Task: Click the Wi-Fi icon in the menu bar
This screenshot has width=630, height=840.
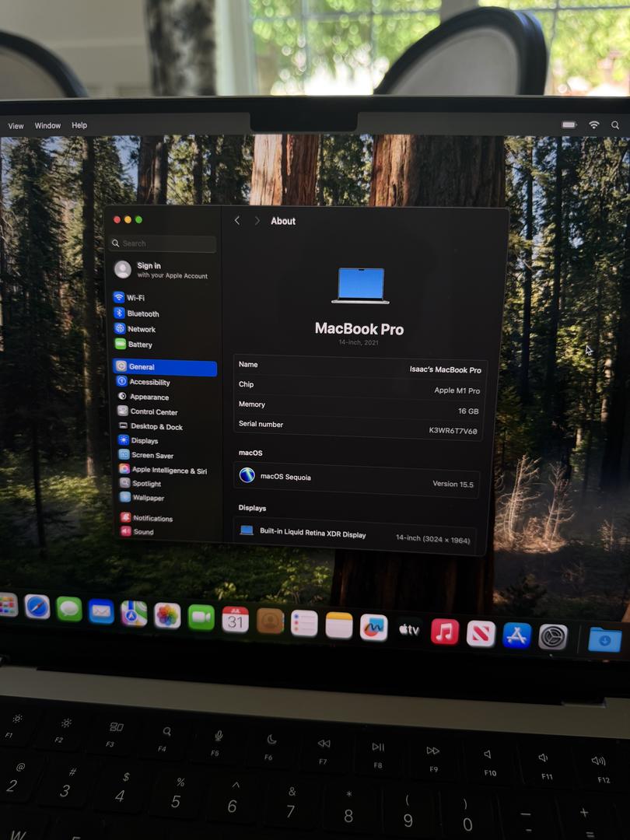Action: click(x=594, y=124)
